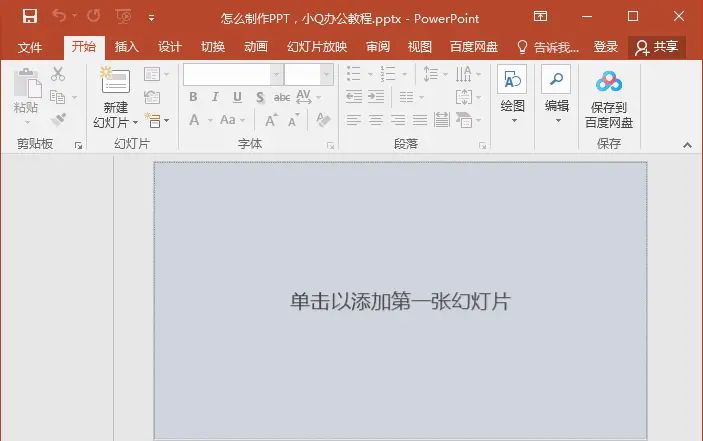Expand the font name dropdown arrow
Viewport: 703px width, 441px height.
(x=276, y=75)
